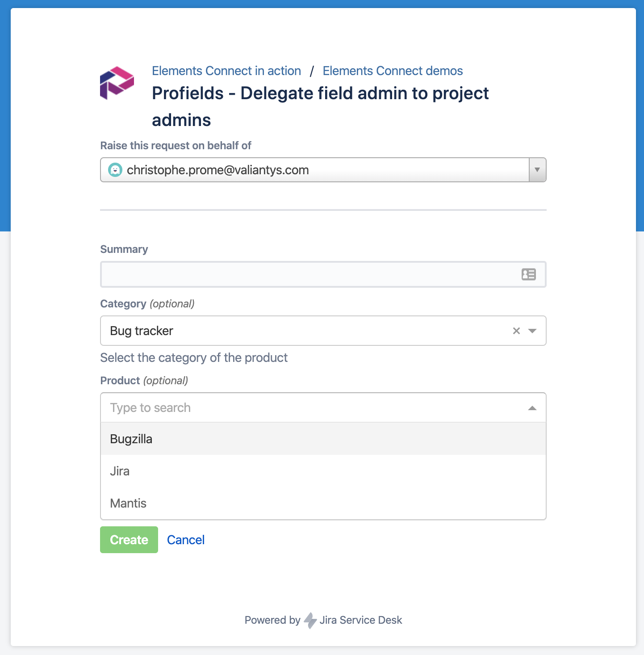Image resolution: width=644 pixels, height=655 pixels.
Task: Collapse the Product dropdown list
Action: tap(532, 408)
